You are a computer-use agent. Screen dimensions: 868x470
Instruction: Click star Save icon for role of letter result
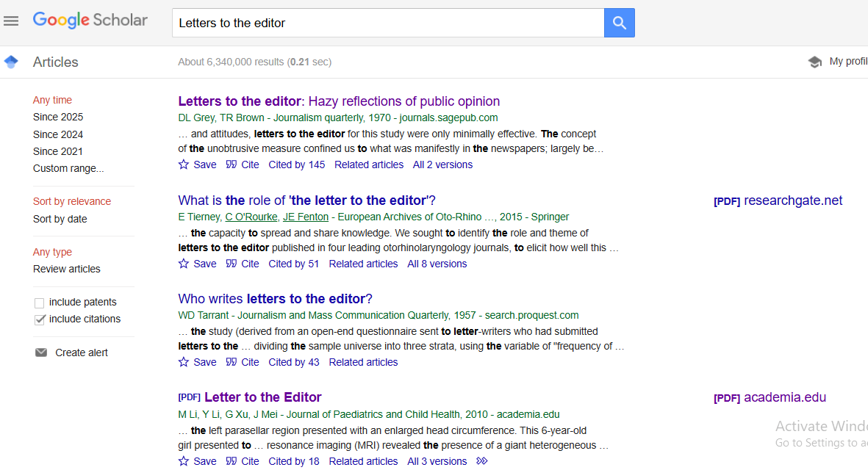184,263
